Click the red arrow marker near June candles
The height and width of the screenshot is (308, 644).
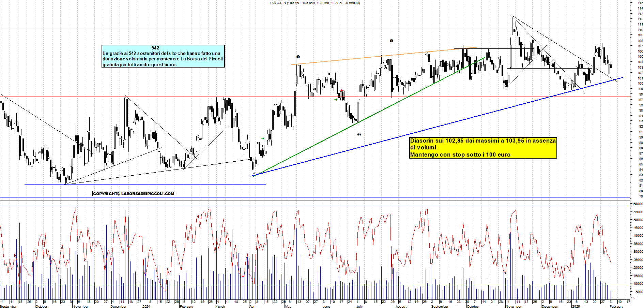tap(342, 91)
